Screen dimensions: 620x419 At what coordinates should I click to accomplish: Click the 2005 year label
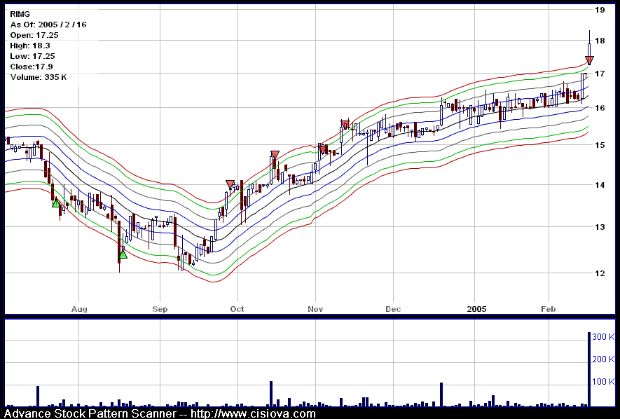(476, 309)
